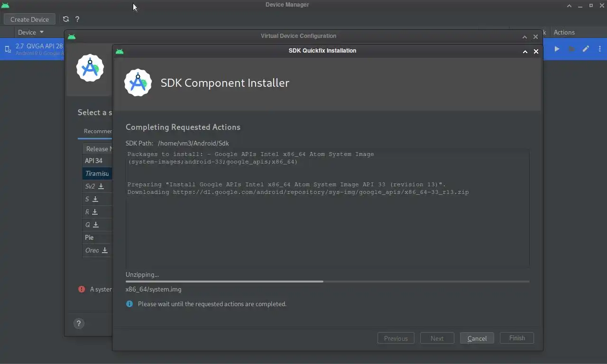
Task: Click the Packages to install log line
Action: 250,154
